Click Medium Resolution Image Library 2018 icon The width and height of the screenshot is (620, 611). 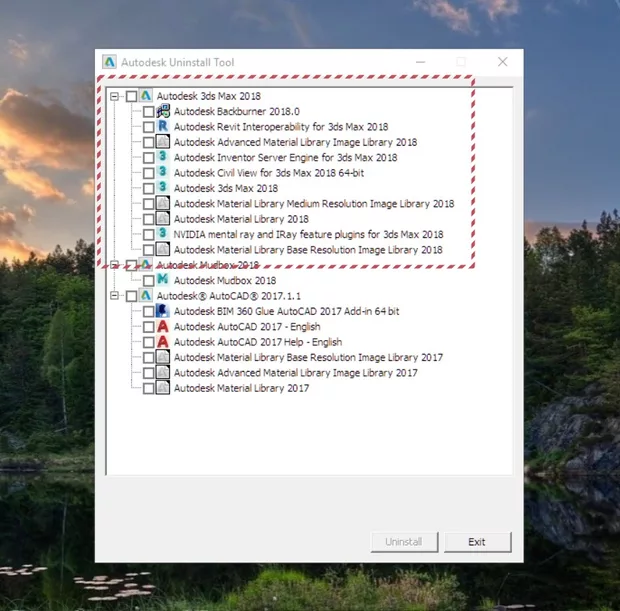(x=163, y=203)
